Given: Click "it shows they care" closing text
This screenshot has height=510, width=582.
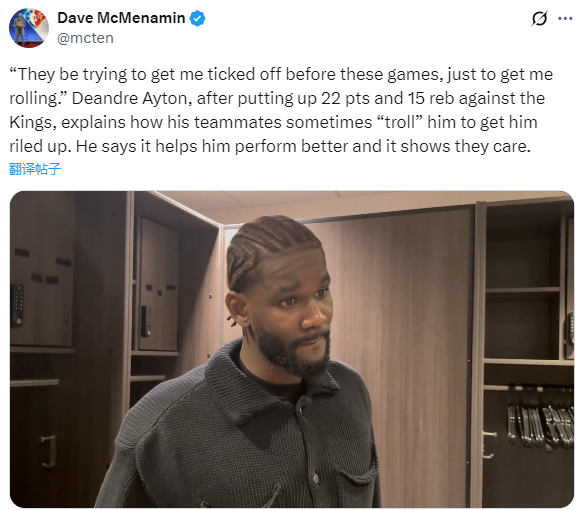Looking at the screenshot, I should [458, 146].
